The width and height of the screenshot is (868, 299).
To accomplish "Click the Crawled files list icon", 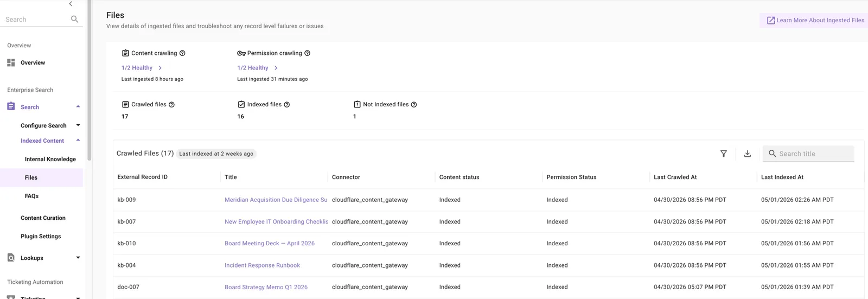I will pyautogui.click(x=125, y=104).
